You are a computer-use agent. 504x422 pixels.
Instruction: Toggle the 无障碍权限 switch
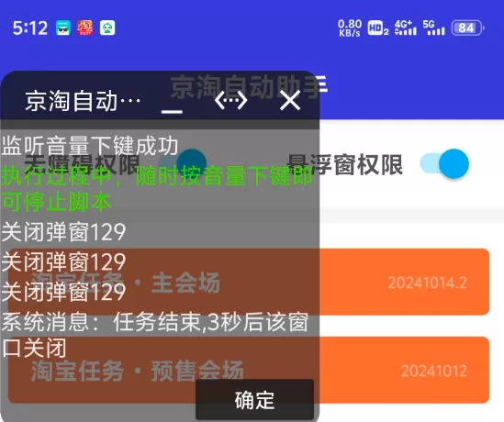click(183, 164)
